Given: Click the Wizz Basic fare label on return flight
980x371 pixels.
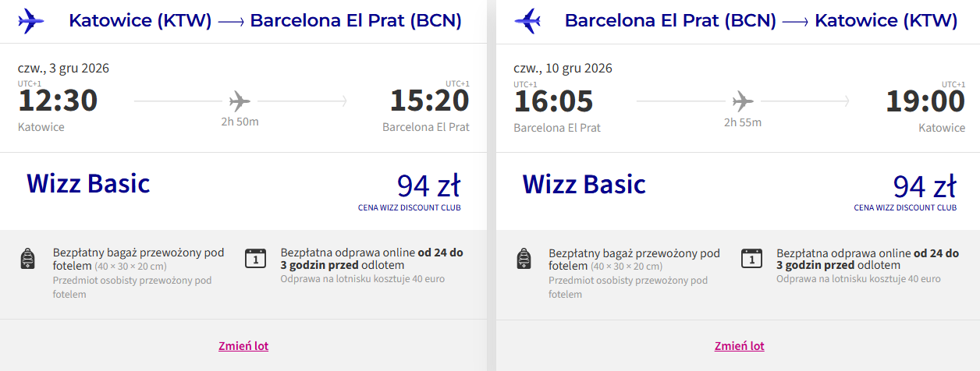Looking at the screenshot, I should (584, 184).
